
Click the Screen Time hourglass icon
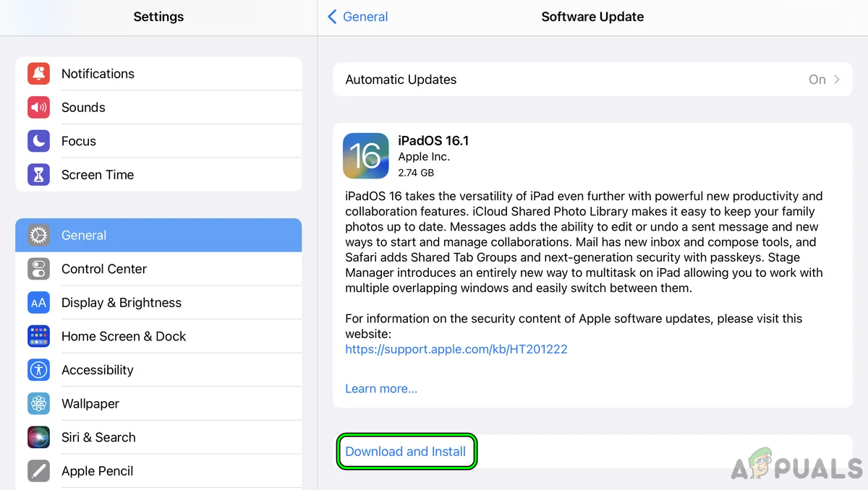pyautogui.click(x=38, y=174)
